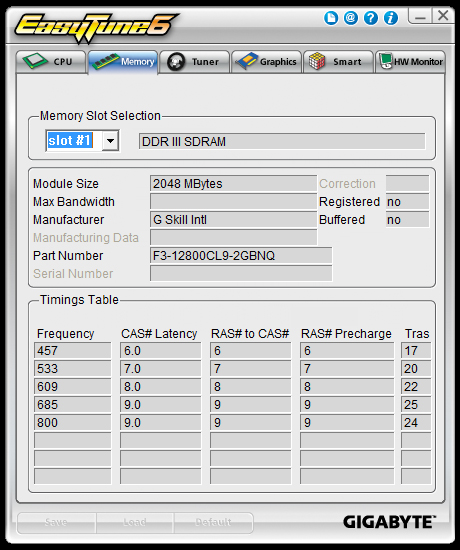
Task: Select part number F3-12800CL9-2GBNQ field
Action: tap(241, 256)
